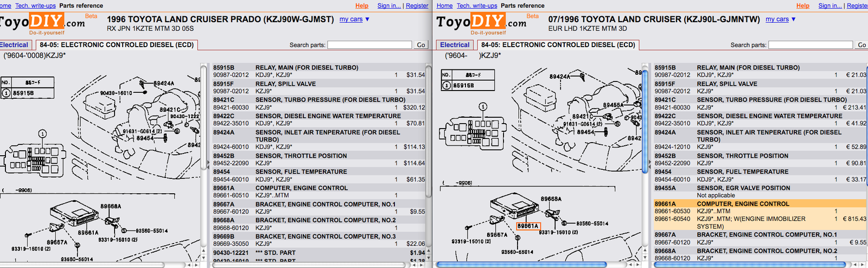
Task: Select Parts reference in the EUR LHD window
Action: (x=522, y=5)
